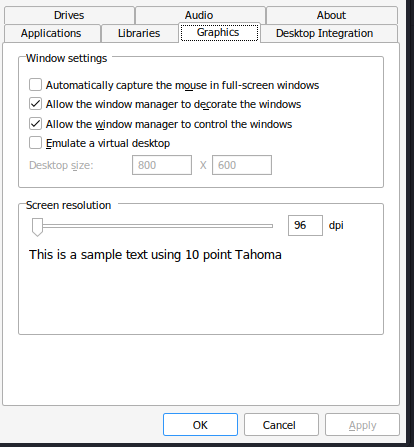Image resolution: width=414 pixels, height=447 pixels.
Task: Open the About tab
Action: pos(331,15)
